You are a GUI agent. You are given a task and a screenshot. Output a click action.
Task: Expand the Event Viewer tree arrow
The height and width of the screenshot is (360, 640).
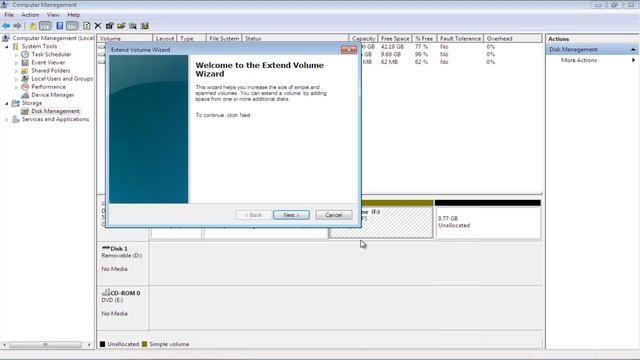16,62
